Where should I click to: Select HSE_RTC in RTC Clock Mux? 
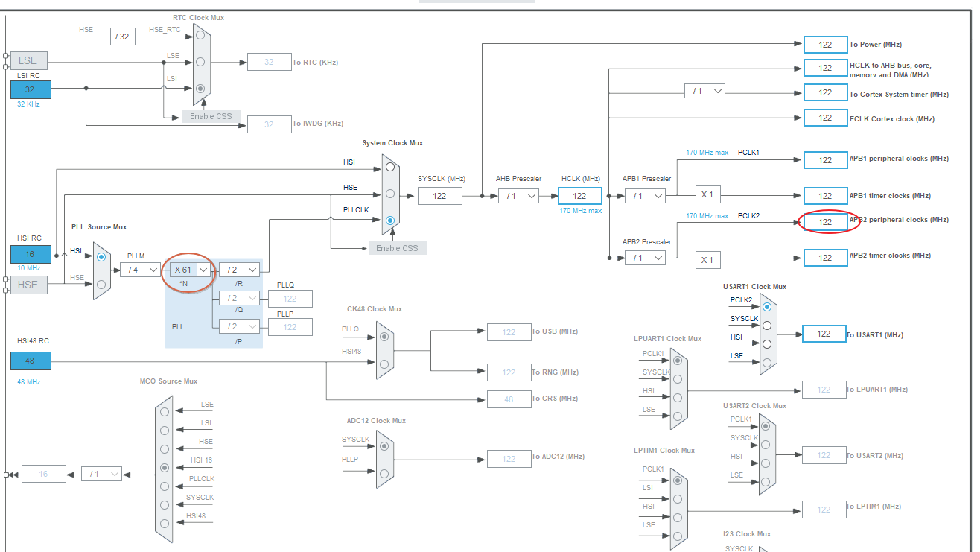point(200,35)
